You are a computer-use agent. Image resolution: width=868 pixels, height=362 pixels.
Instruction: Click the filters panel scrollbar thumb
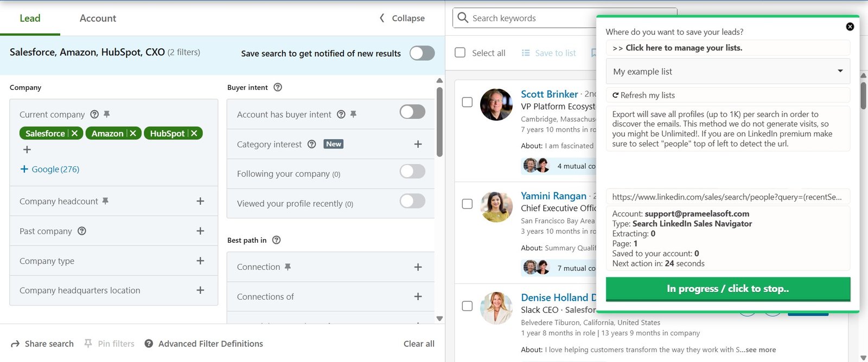[x=439, y=122]
